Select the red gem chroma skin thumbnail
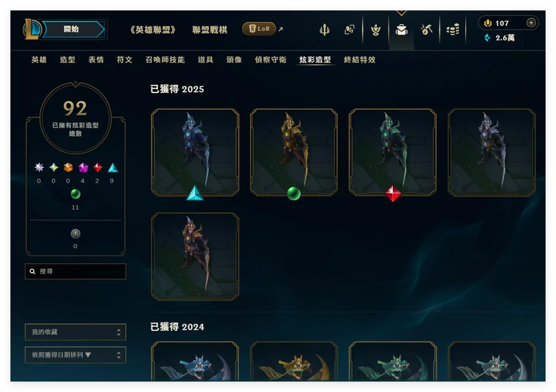 click(x=392, y=152)
